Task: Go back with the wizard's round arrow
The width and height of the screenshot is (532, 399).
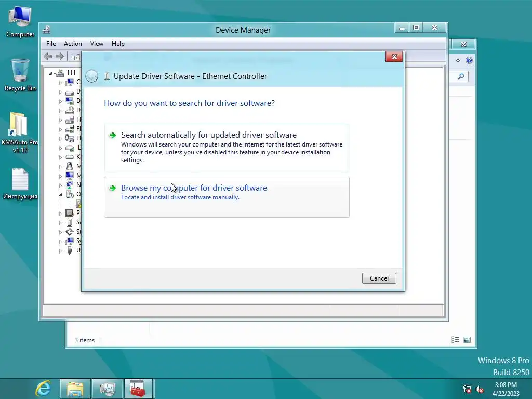Action: pyautogui.click(x=91, y=76)
